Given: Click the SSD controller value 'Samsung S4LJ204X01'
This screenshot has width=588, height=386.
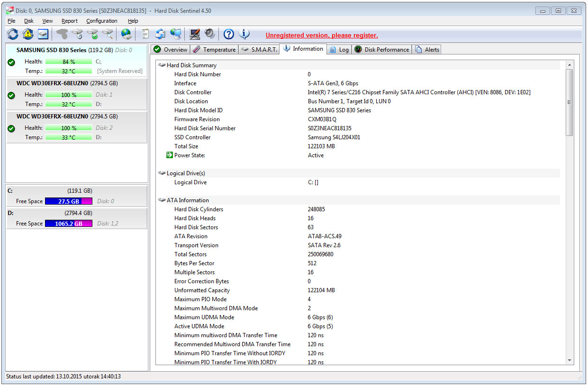Looking at the screenshot, I should (x=335, y=137).
